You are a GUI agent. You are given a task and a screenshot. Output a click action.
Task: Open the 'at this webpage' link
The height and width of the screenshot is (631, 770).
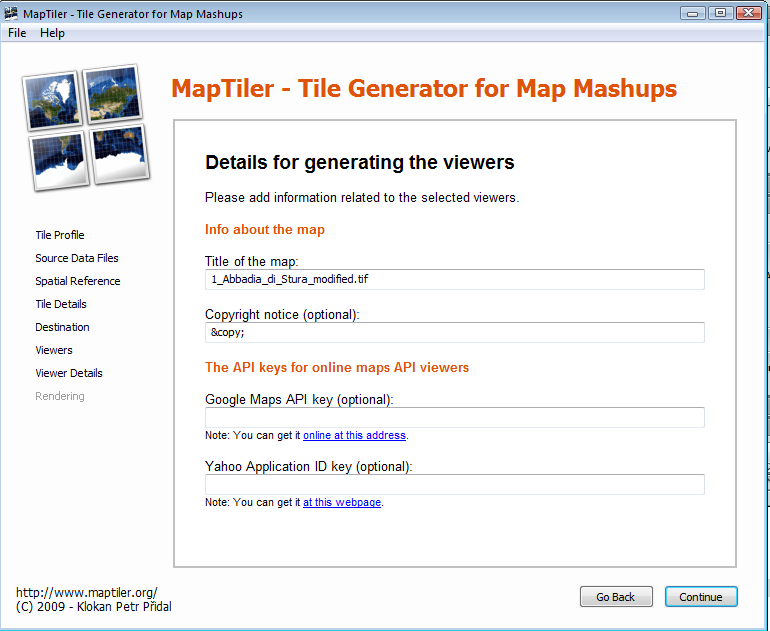tap(342, 502)
